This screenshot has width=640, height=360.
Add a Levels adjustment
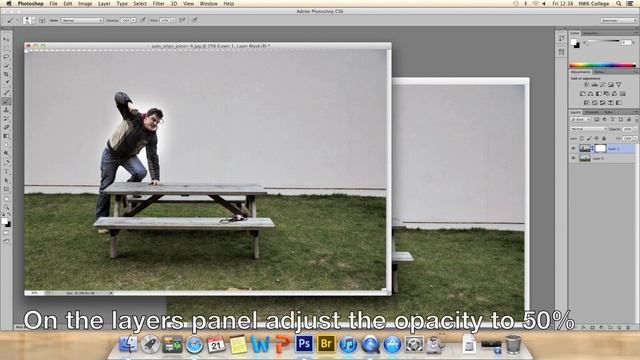594,84
